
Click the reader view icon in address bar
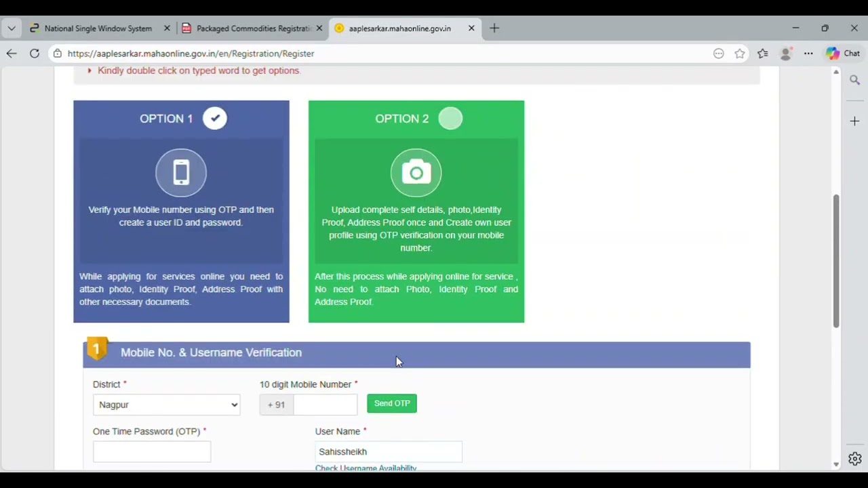[x=719, y=54]
